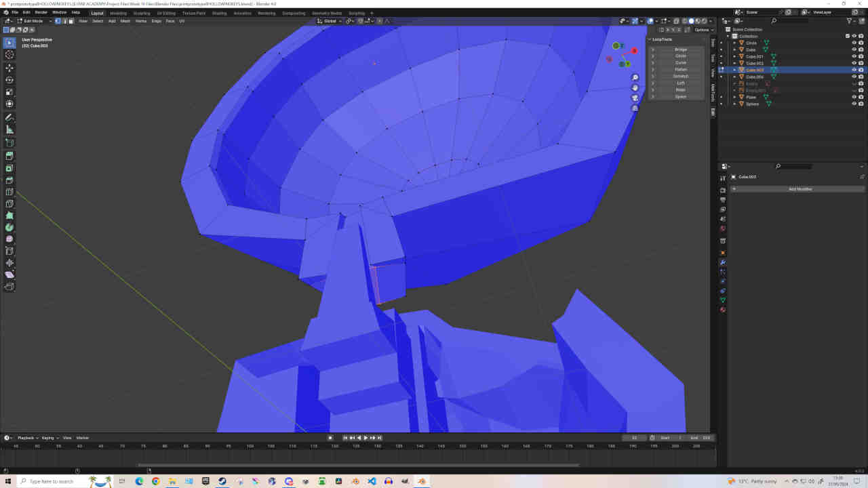868x488 pixels.
Task: Select the Transform tool
Action: pyautogui.click(x=9, y=104)
